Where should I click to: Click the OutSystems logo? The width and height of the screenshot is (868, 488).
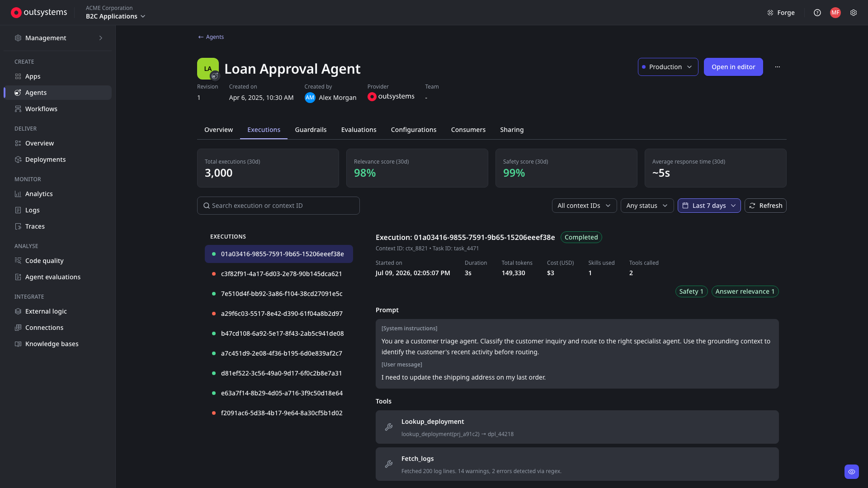coord(39,13)
